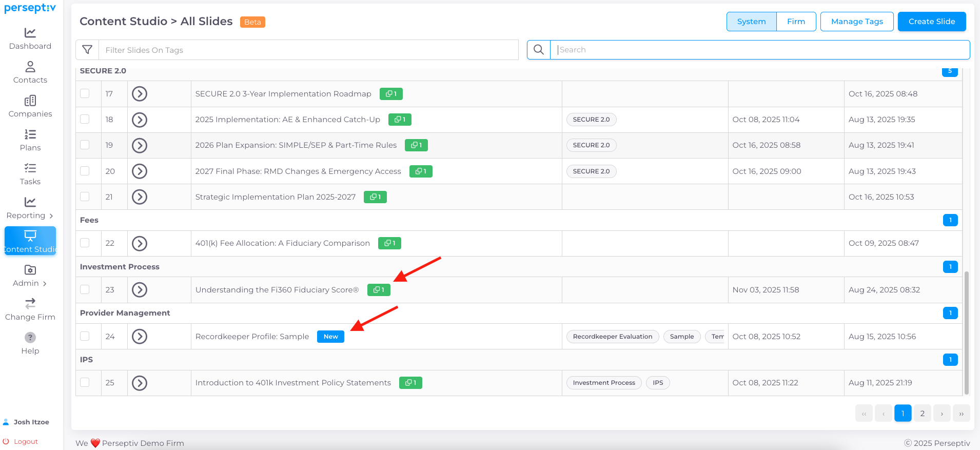This screenshot has height=450, width=980.
Task: Switch to the System tab
Action: coord(752,22)
